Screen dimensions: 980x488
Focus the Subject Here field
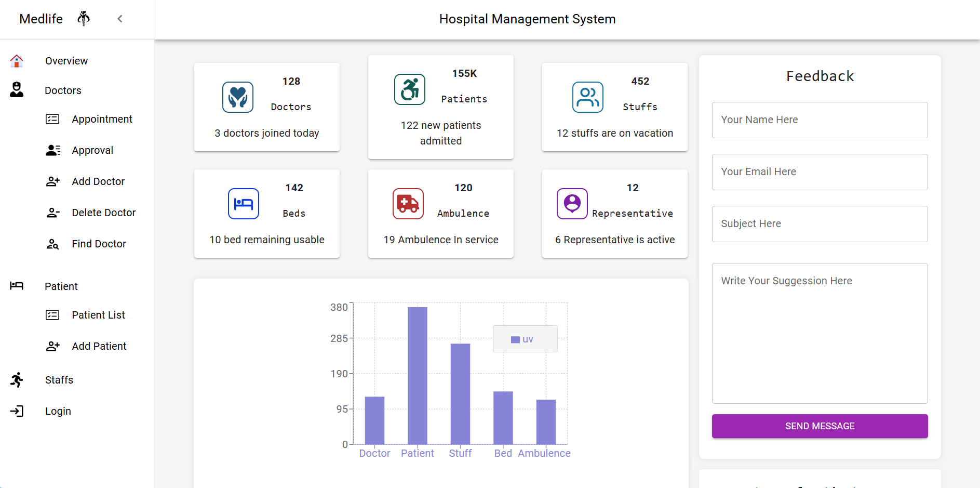pyautogui.click(x=820, y=224)
